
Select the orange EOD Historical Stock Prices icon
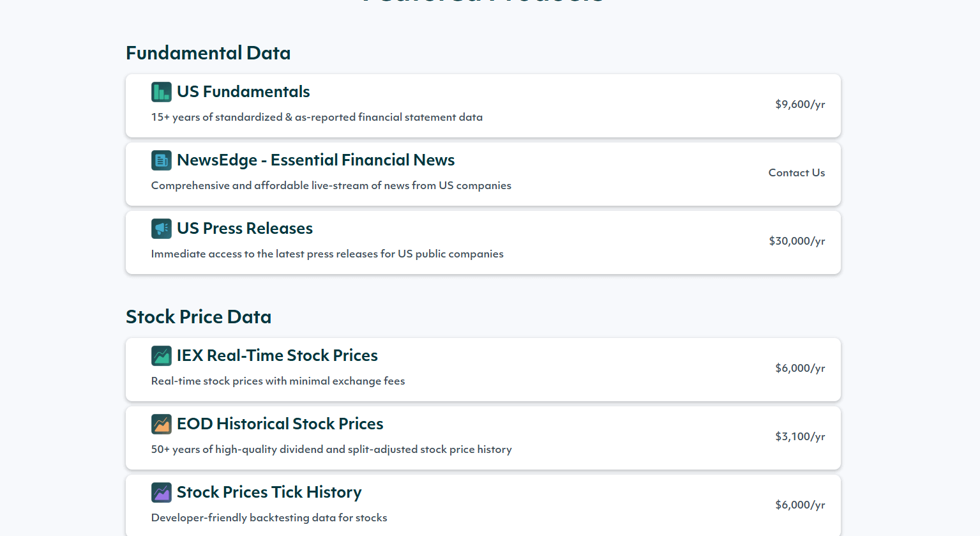pos(162,424)
